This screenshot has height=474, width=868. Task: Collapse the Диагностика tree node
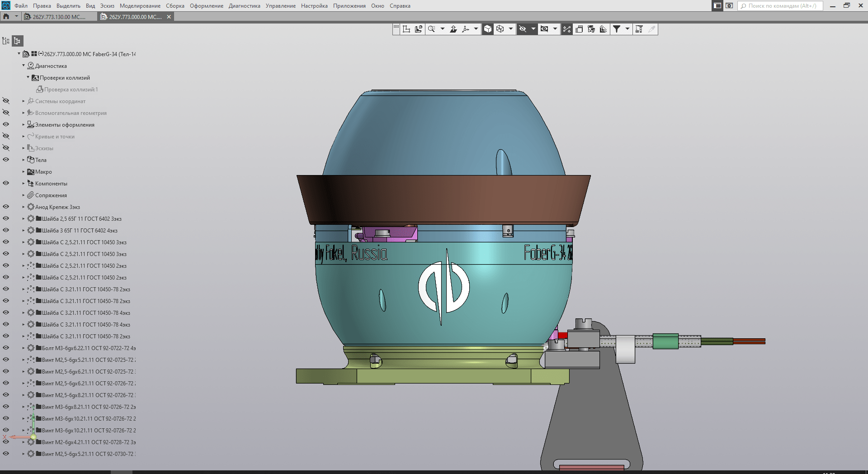coord(24,66)
